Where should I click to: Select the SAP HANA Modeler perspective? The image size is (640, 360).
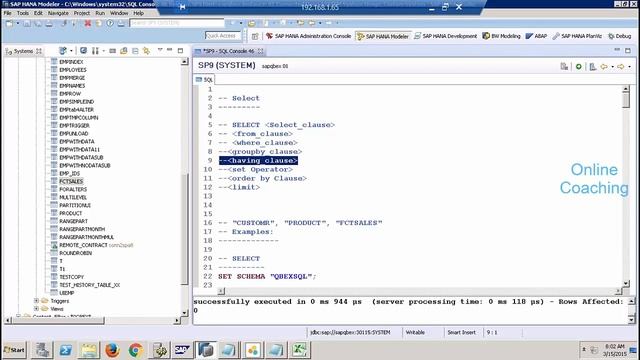[x=383, y=36]
